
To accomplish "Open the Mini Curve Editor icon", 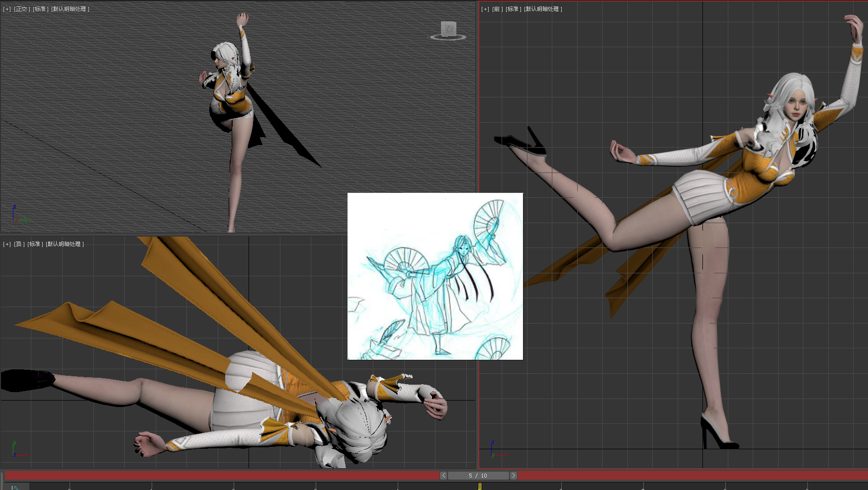I will click(15, 487).
